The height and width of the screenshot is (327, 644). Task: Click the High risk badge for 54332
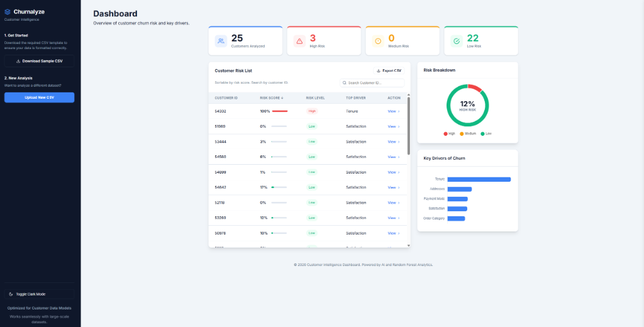pos(312,111)
